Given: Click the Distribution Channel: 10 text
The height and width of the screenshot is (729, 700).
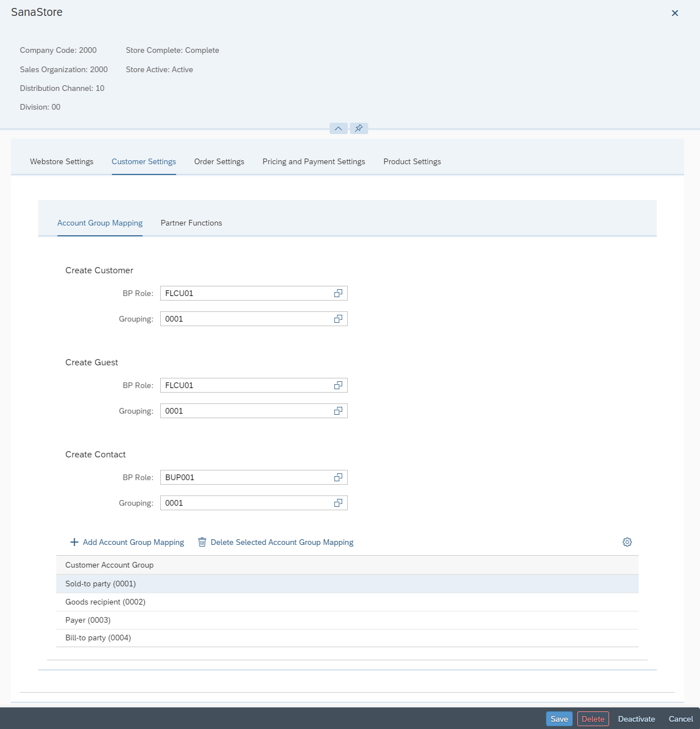Looking at the screenshot, I should (62, 88).
